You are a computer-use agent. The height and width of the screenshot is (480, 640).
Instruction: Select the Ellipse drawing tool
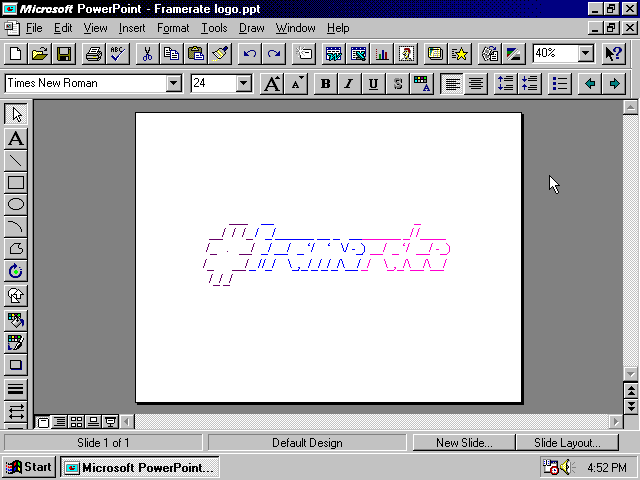pos(16,204)
